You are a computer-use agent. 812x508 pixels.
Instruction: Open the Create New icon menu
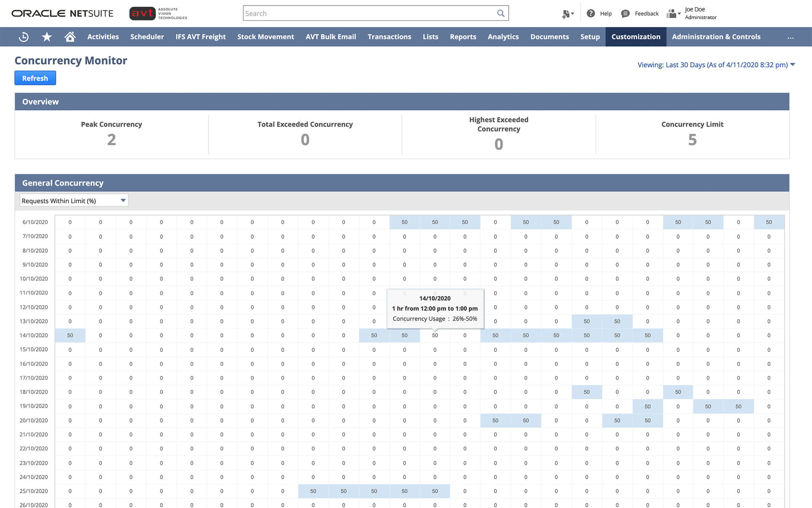coord(567,14)
